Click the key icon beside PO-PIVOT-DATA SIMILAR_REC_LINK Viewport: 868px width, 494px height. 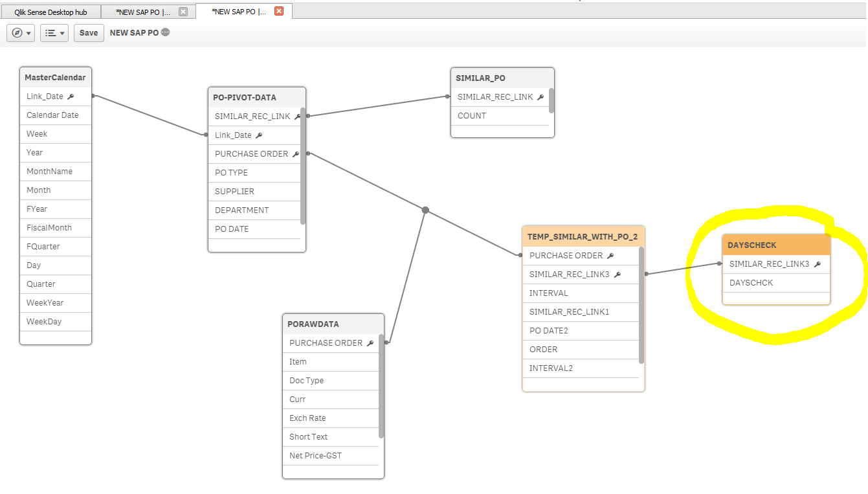297,117
